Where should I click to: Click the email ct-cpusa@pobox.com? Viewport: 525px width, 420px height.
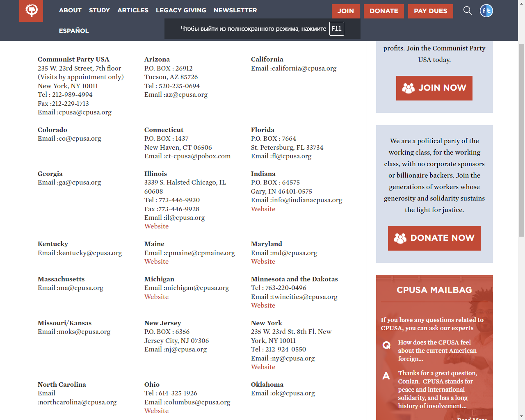click(x=197, y=156)
